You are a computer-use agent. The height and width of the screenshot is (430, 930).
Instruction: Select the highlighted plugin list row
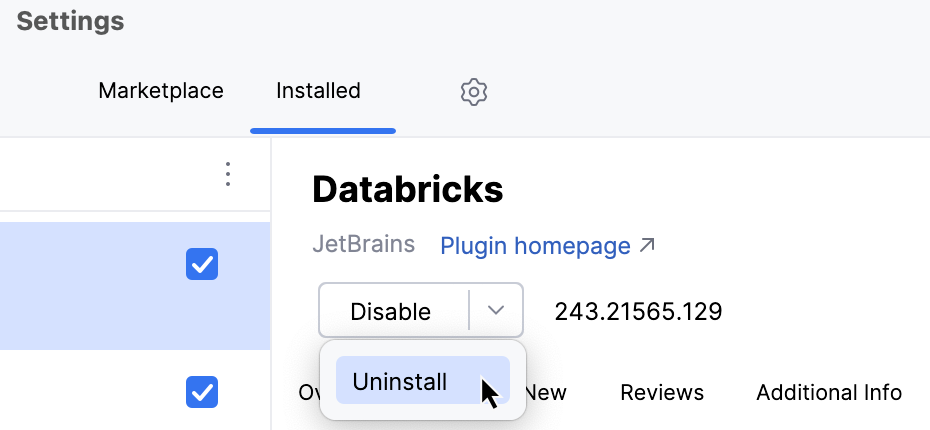point(90,285)
